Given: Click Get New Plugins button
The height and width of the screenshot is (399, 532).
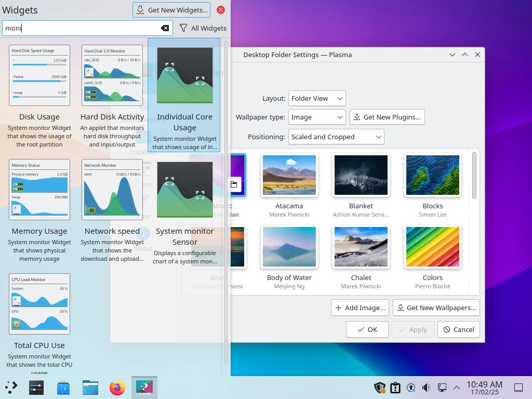Looking at the screenshot, I should (x=387, y=117).
